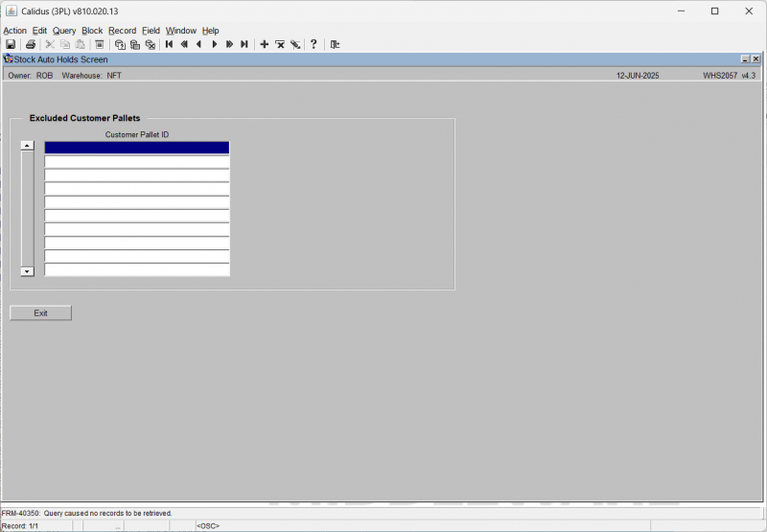Open the Block menu
The width and height of the screenshot is (767, 532).
(92, 31)
